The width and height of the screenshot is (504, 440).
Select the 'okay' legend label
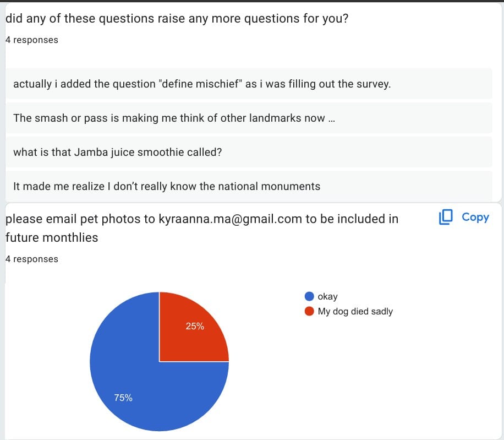coord(327,296)
